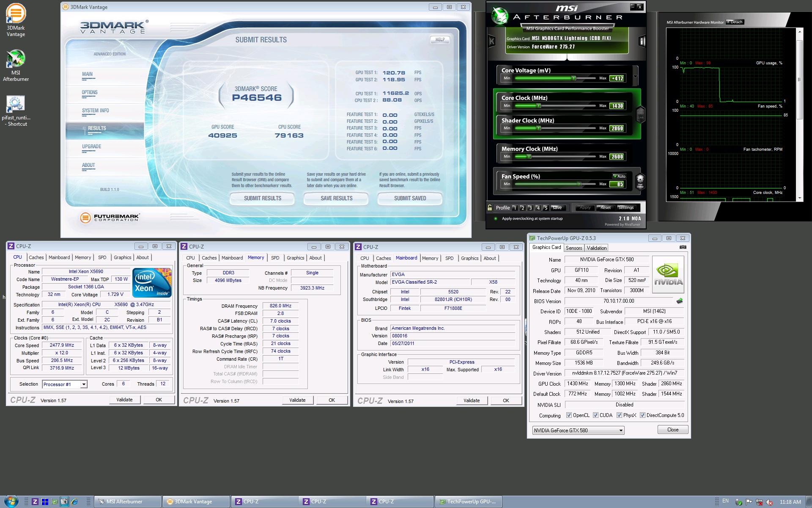Click GPU-Z screenshot camera icon
Image resolution: width=812 pixels, height=508 pixels.
(683, 247)
